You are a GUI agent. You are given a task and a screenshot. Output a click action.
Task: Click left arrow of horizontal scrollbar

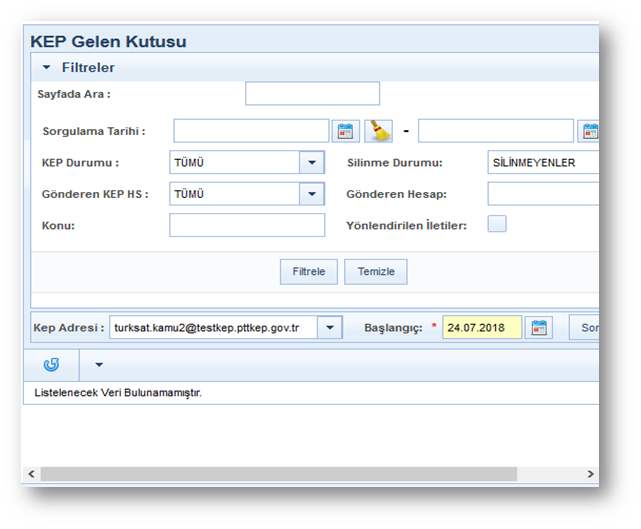31,473
